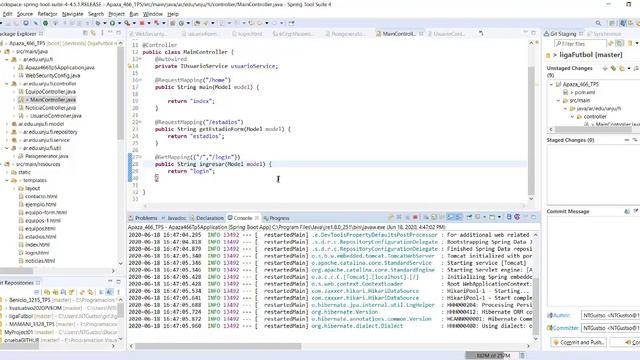
Task: Collapse the ar.edu.unju.fi.controller package
Action: [7, 84]
